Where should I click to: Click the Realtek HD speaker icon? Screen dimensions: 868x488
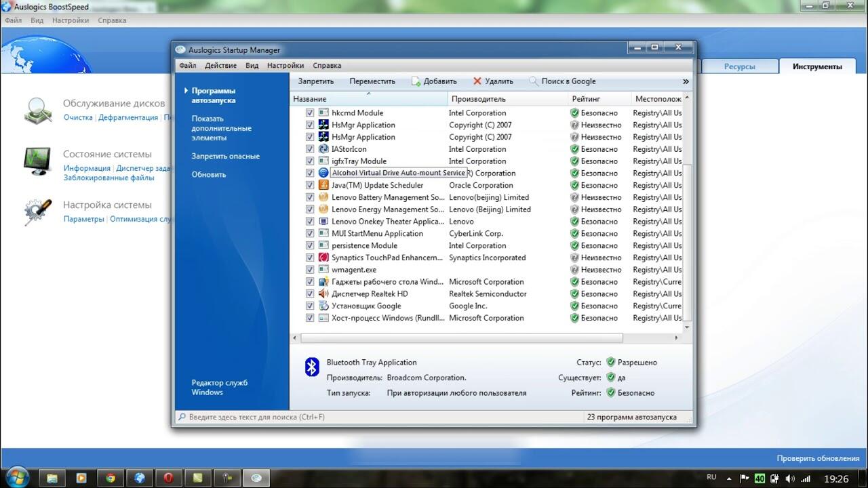[x=323, y=294]
